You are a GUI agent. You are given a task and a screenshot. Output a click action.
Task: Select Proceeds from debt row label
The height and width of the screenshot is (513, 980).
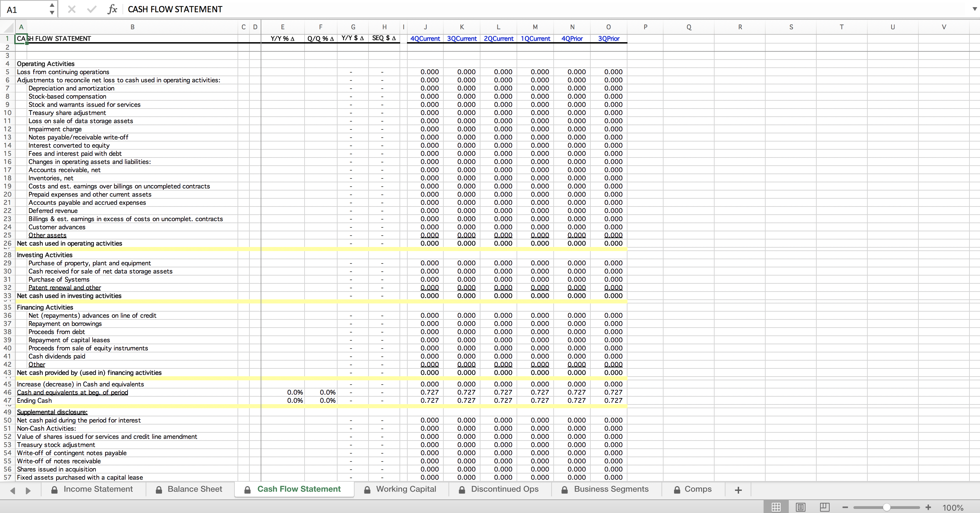coord(57,332)
